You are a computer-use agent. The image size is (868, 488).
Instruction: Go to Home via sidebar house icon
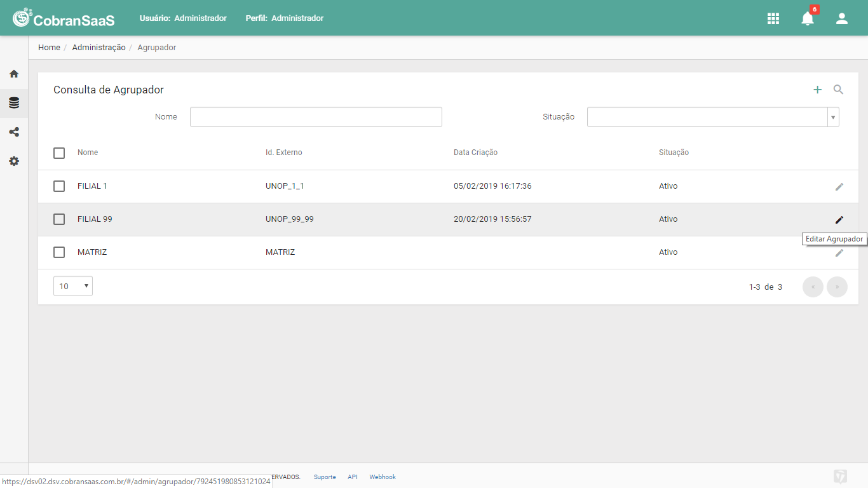pyautogui.click(x=14, y=74)
